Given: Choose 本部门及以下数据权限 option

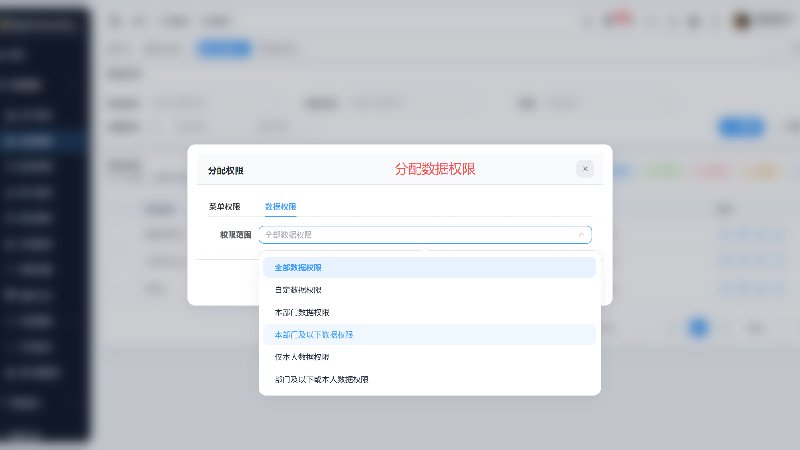Looking at the screenshot, I should [430, 335].
